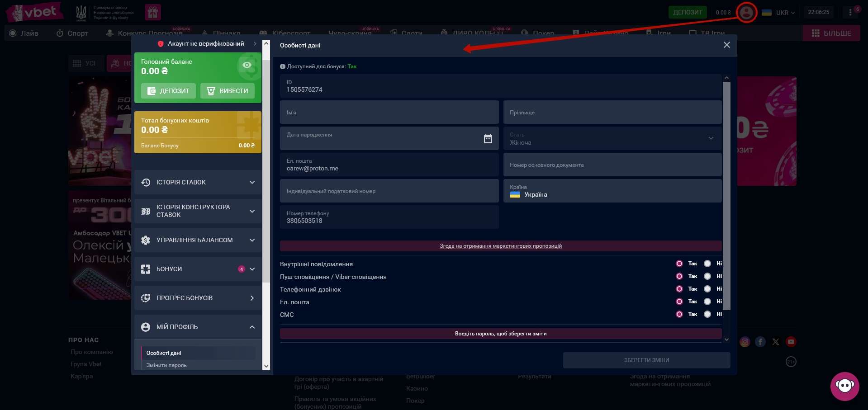Open the gift box promotions icon
Image resolution: width=868 pixels, height=410 pixels.
pos(153,12)
